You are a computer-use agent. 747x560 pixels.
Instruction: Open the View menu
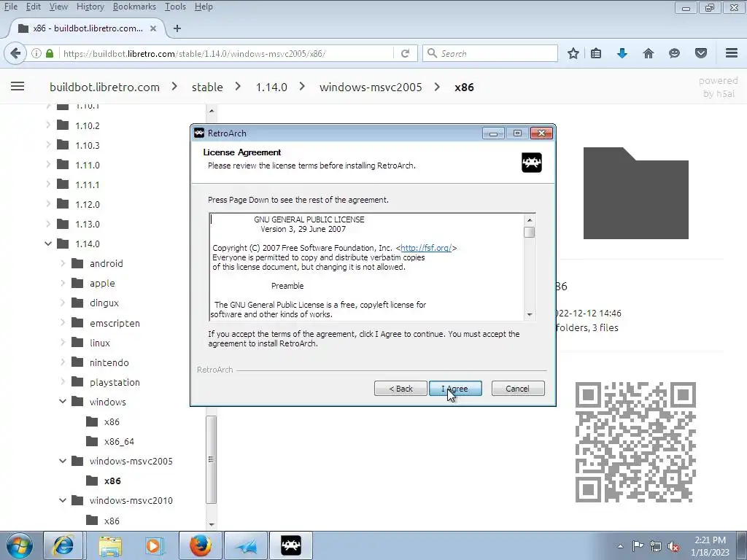tap(58, 7)
